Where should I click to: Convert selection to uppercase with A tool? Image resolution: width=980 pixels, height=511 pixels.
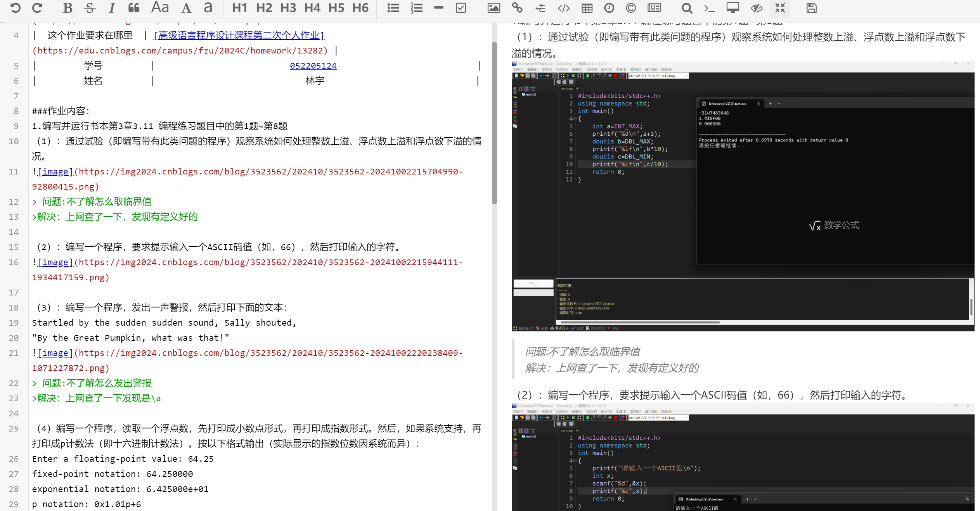click(186, 8)
